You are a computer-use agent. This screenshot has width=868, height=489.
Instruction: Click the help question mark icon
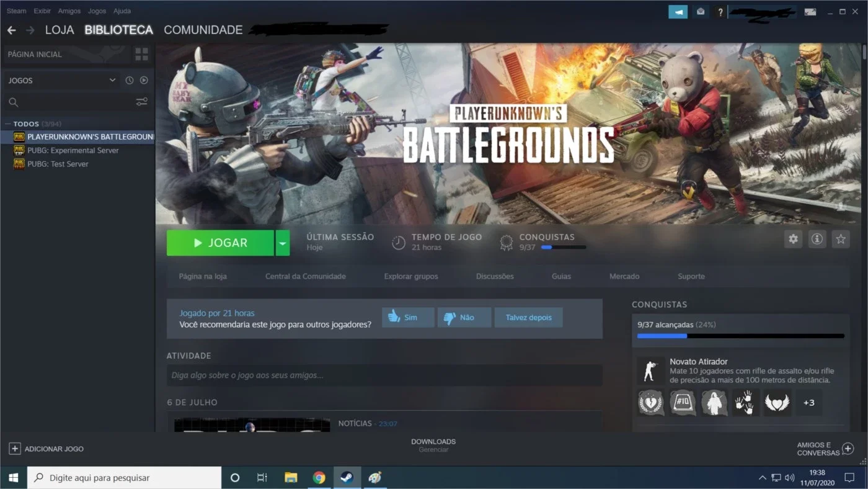coord(720,12)
